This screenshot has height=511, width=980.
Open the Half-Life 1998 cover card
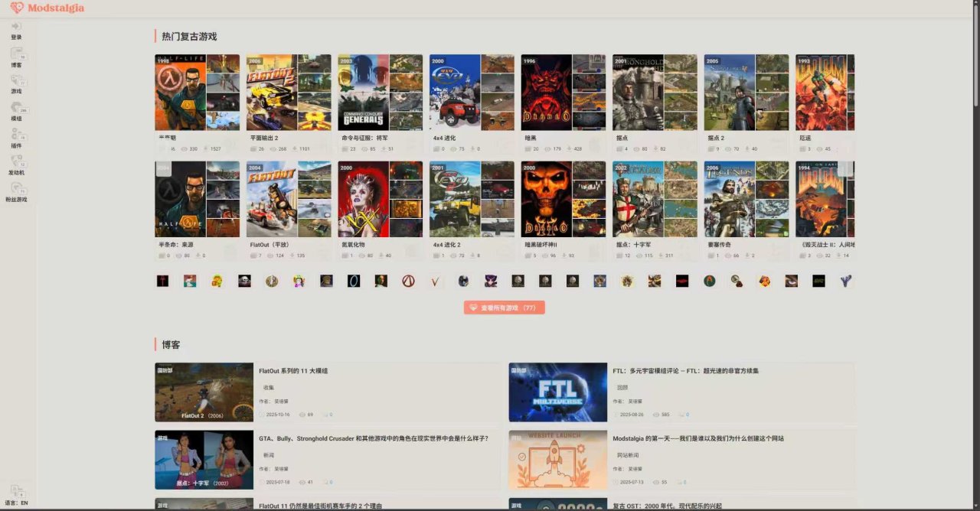click(x=180, y=93)
